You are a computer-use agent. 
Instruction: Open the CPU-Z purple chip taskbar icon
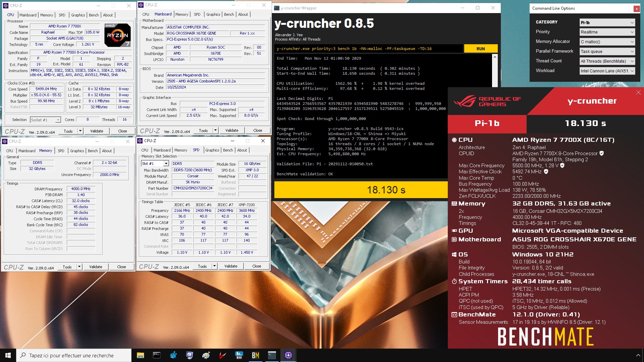[288, 355]
